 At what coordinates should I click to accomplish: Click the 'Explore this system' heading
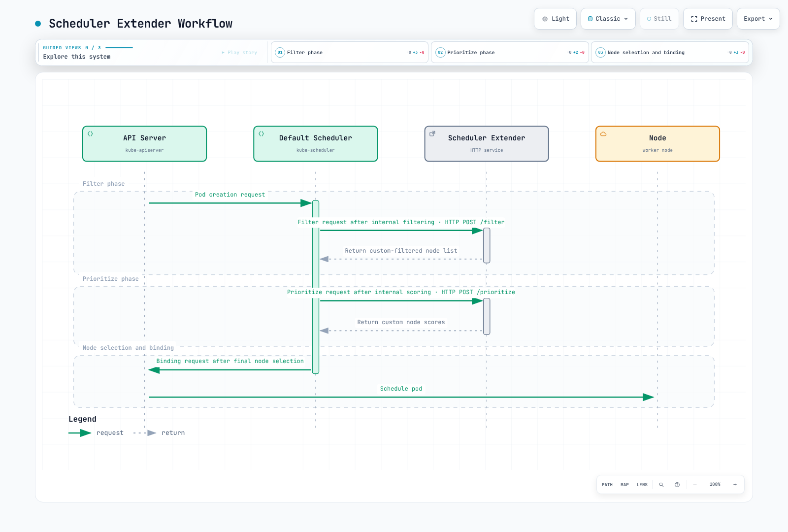[x=77, y=57]
